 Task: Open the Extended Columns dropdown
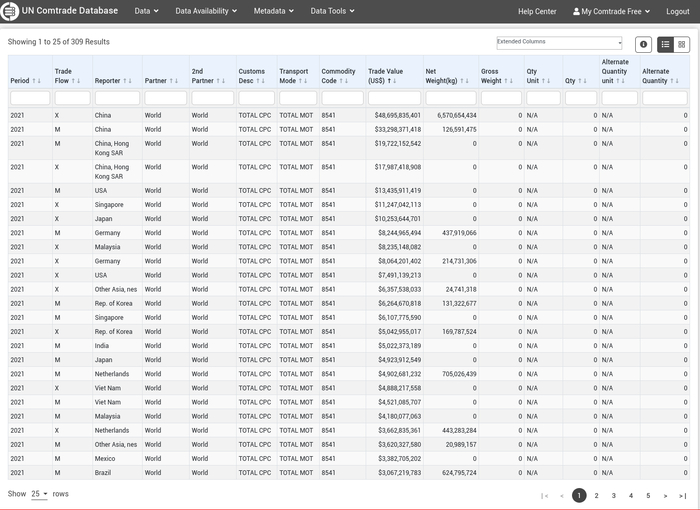coord(559,43)
